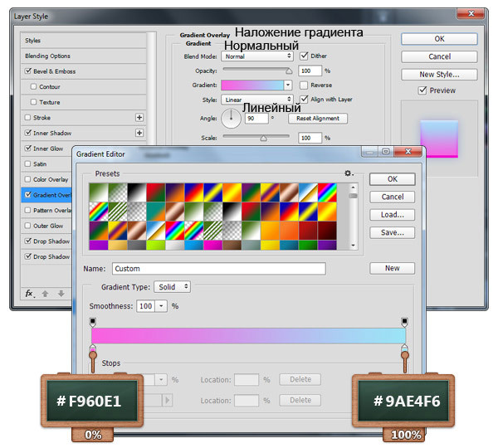Click OK in the Layer Style dialog

point(439,39)
